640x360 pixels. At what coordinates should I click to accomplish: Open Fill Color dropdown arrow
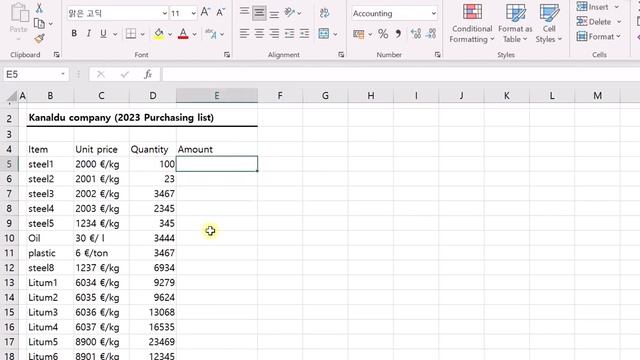click(x=170, y=34)
